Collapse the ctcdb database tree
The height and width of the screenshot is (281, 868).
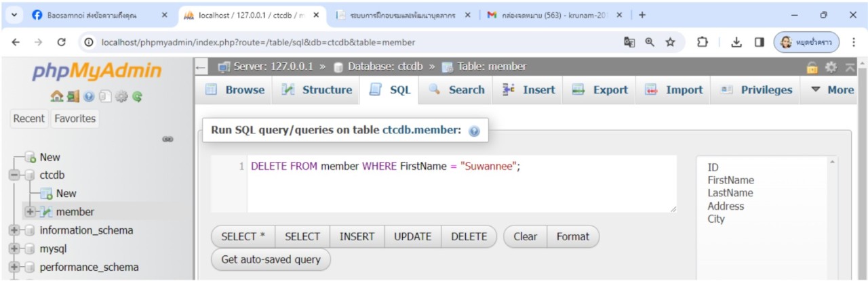[14, 175]
